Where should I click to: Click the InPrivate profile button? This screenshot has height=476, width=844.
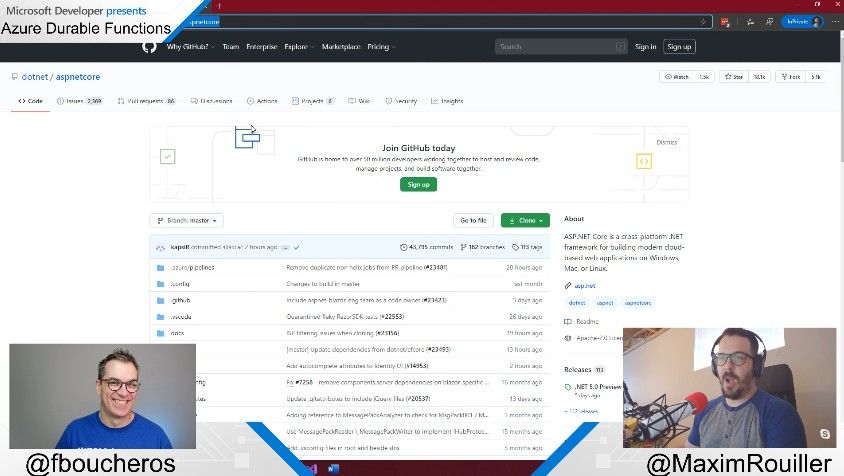pos(802,22)
